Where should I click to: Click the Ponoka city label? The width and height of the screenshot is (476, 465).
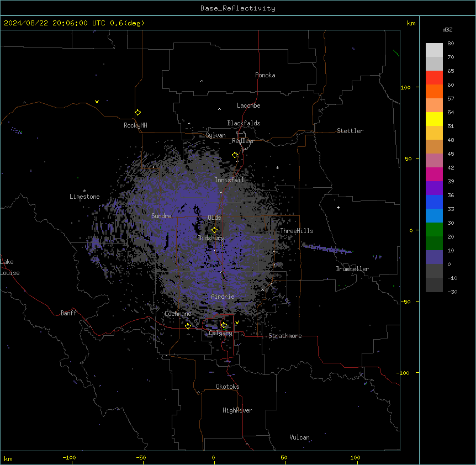click(x=265, y=75)
